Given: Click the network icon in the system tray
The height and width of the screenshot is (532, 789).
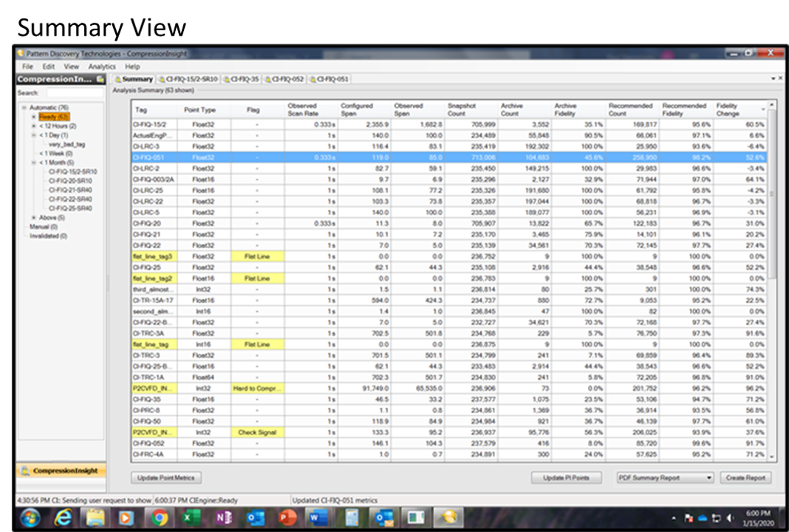Looking at the screenshot, I should [x=717, y=518].
